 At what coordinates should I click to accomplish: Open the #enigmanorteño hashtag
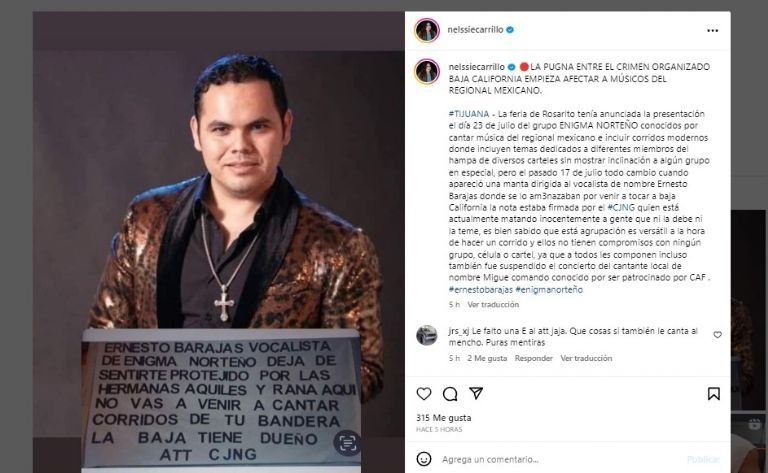pos(549,289)
